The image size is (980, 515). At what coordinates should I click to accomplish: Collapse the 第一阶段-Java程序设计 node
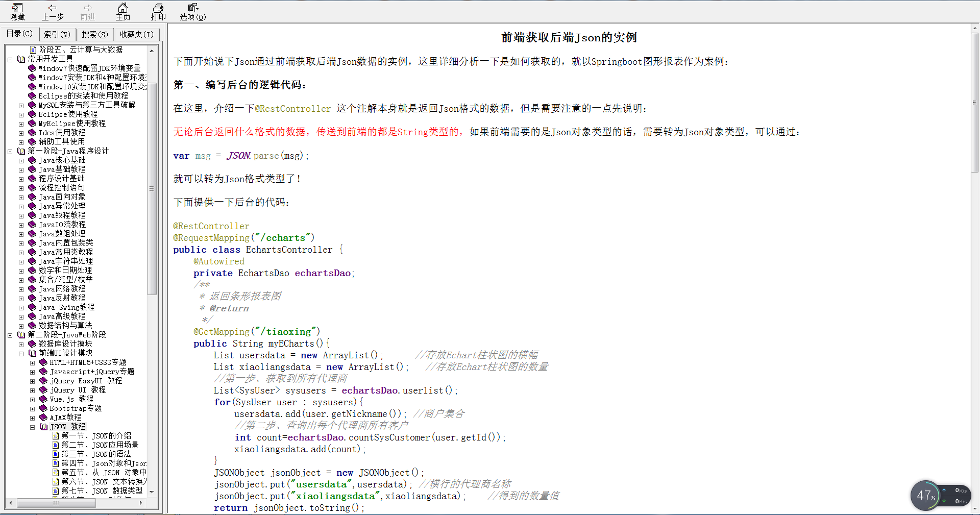pos(10,151)
